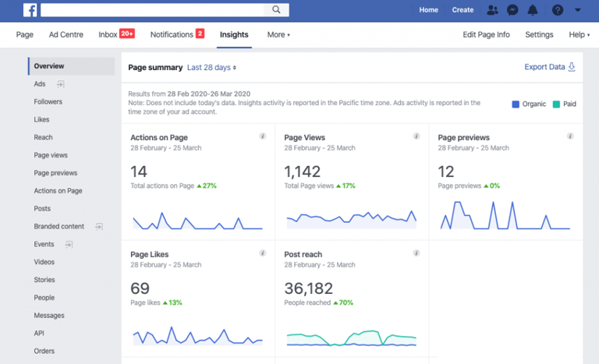Click the Inbox 20+ badge

click(127, 34)
